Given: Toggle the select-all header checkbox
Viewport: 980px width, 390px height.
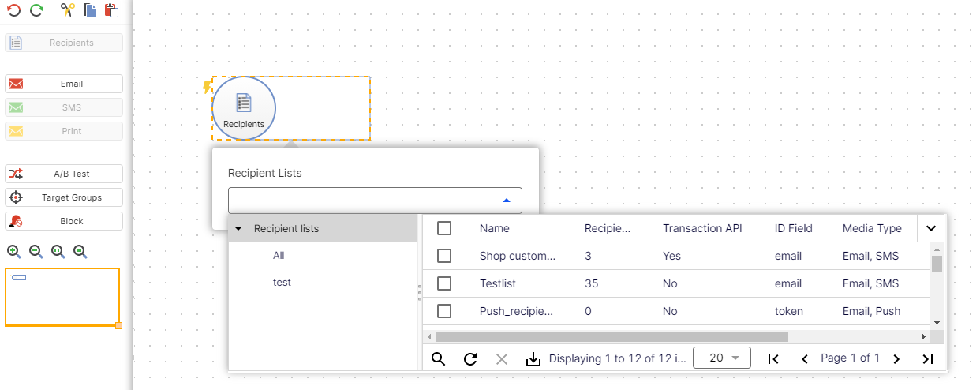Looking at the screenshot, I should (x=444, y=228).
